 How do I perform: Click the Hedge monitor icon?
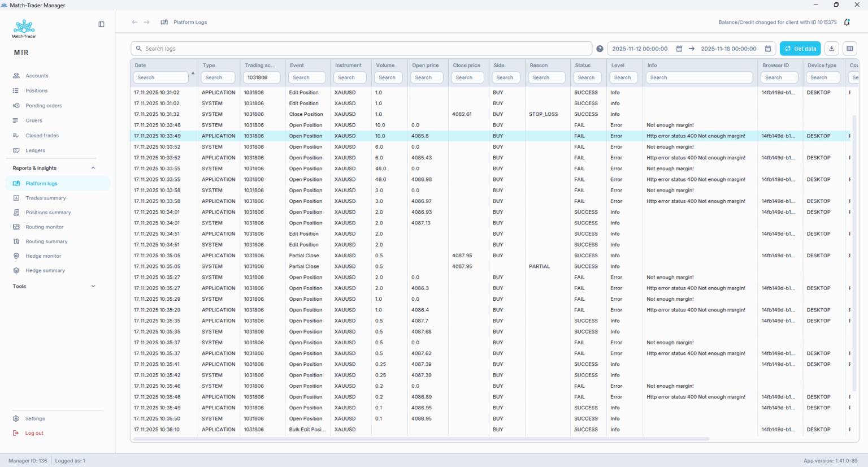tap(16, 256)
